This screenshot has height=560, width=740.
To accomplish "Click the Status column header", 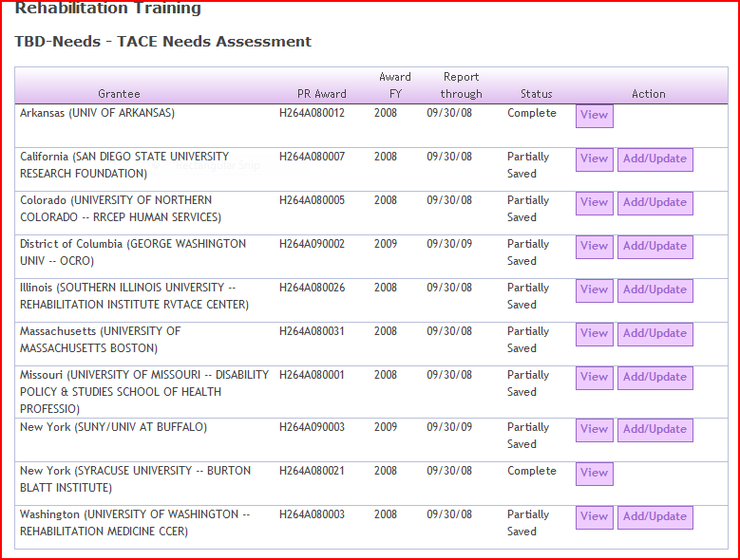I will [536, 94].
